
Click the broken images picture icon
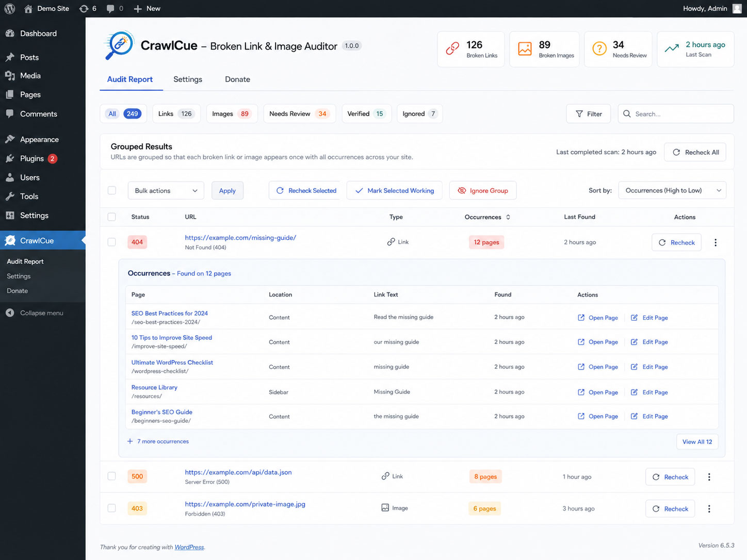525,48
